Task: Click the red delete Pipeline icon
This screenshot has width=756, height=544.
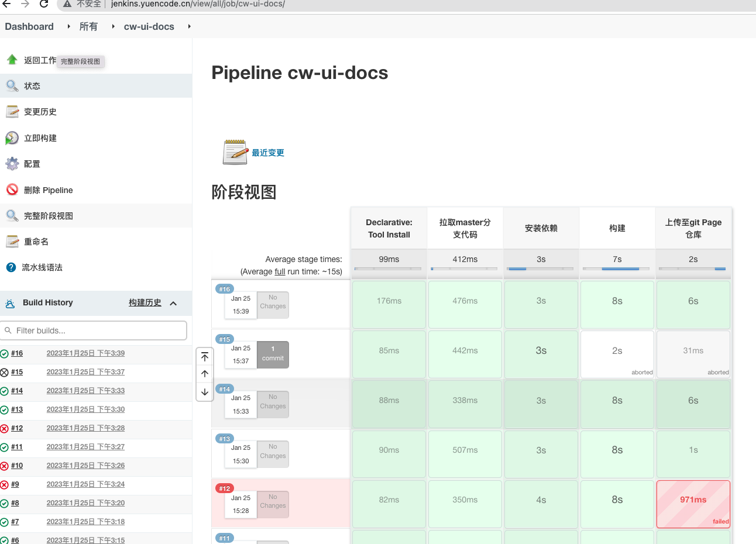Action: pos(12,190)
